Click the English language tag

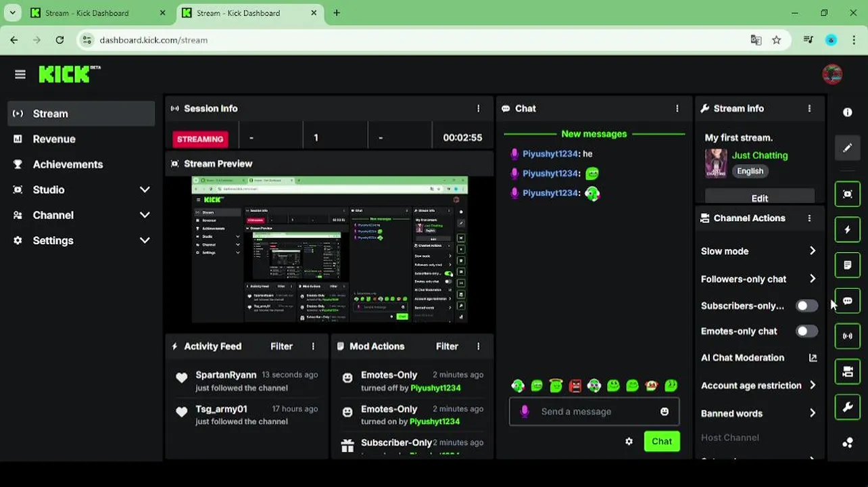[x=750, y=171]
